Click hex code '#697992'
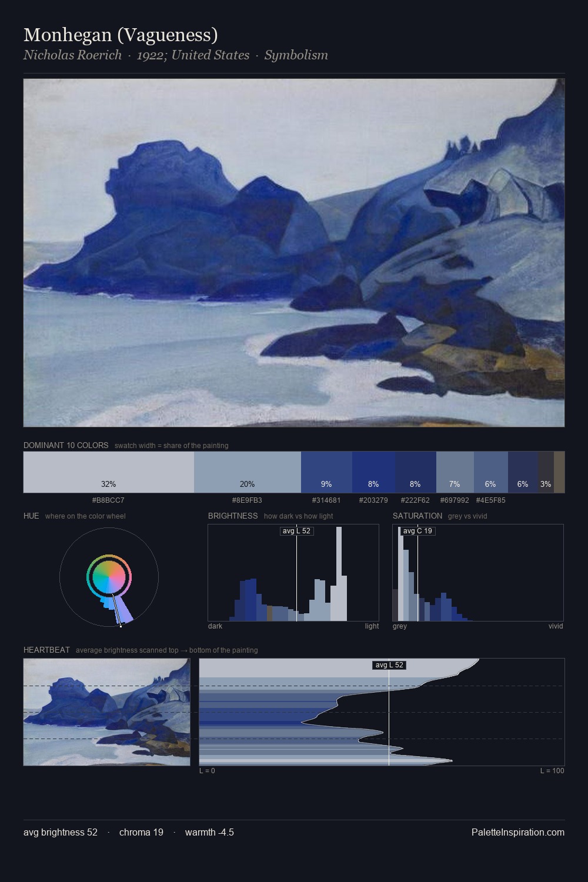 click(455, 500)
